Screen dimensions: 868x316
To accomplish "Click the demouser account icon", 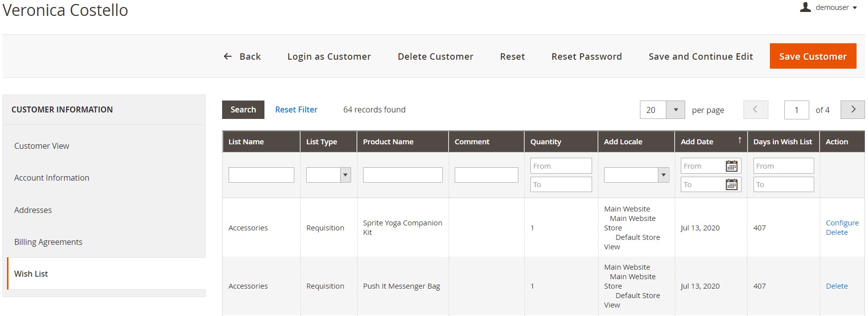I will point(805,7).
